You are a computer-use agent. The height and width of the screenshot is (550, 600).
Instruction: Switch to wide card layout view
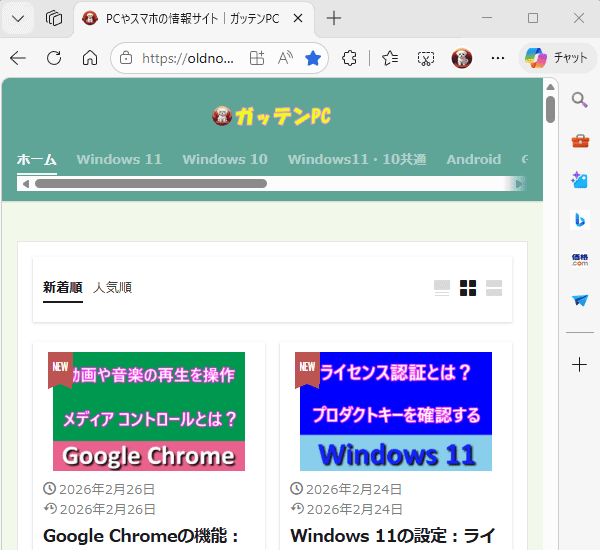click(442, 288)
